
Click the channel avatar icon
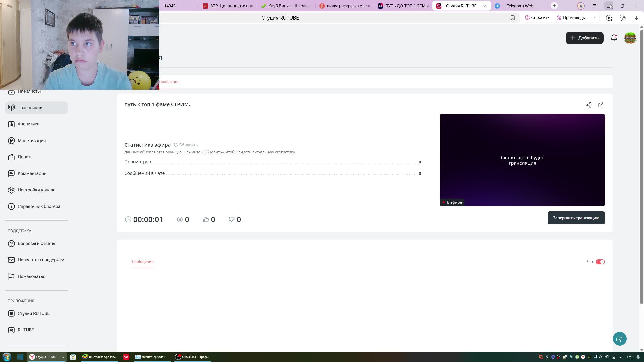coord(630,38)
